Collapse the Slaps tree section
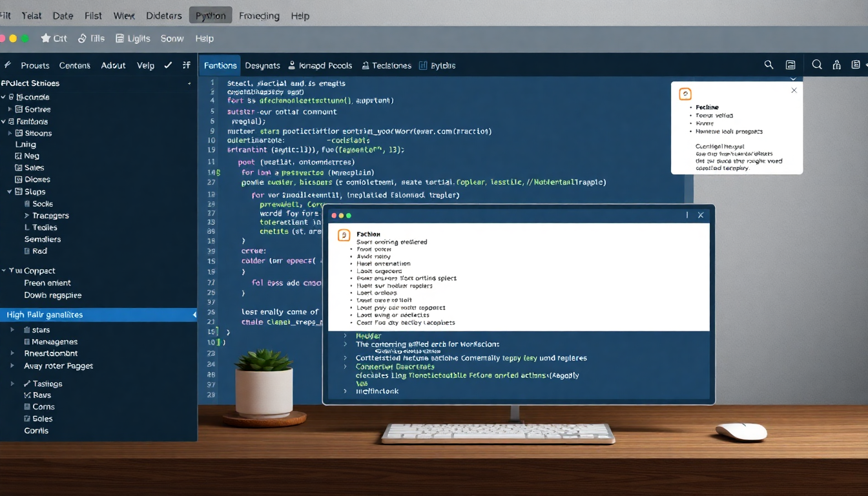The width and height of the screenshot is (868, 496). (10, 192)
